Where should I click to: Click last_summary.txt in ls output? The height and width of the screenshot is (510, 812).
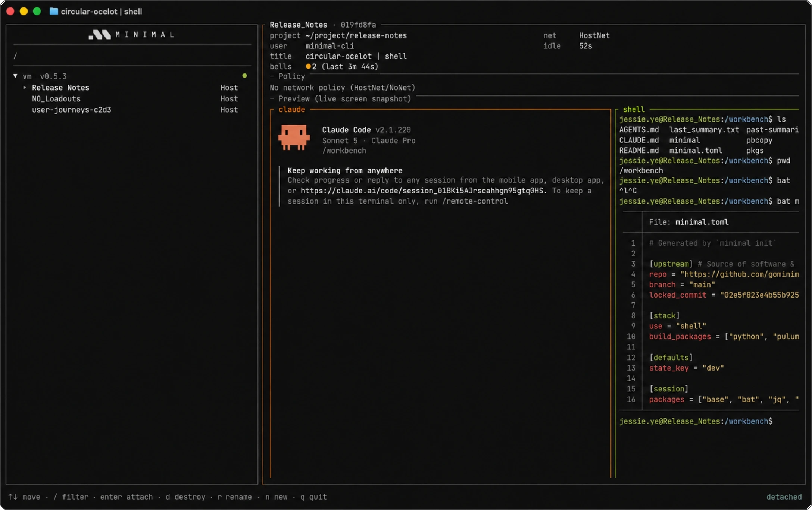704,130
